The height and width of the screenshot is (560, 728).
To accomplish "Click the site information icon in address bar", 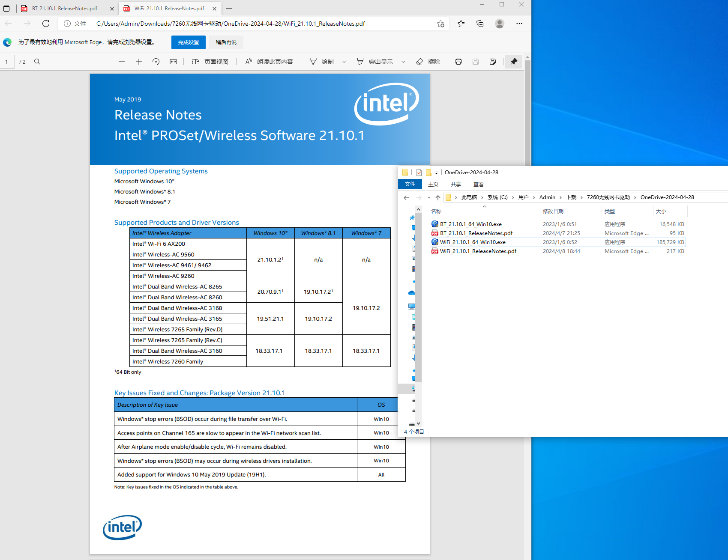I will (x=67, y=24).
